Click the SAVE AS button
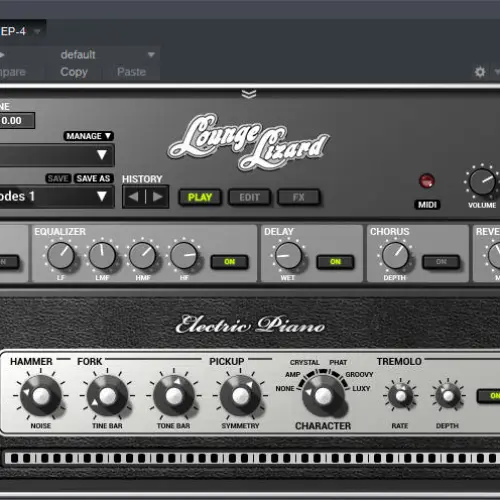Image resolution: width=500 pixels, height=500 pixels. [93, 178]
